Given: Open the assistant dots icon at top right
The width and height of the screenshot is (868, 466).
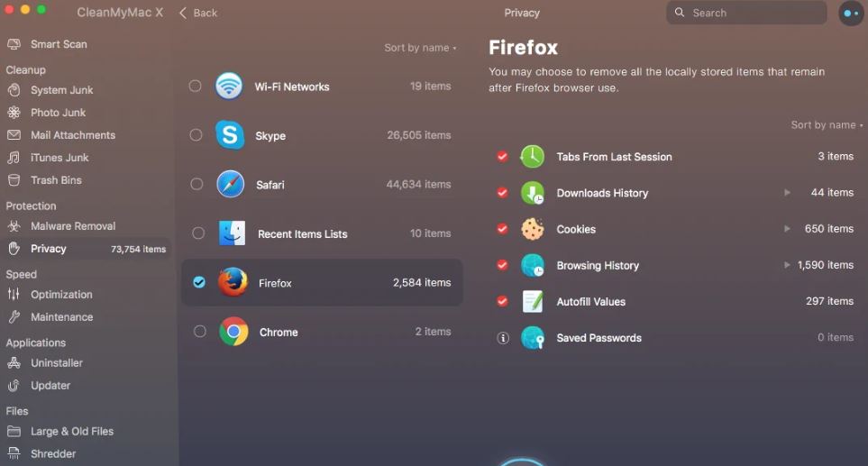Looking at the screenshot, I should 851,14.
